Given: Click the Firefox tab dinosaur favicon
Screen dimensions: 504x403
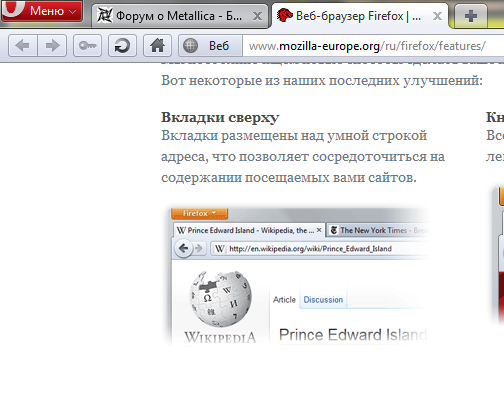Looking at the screenshot, I should click(x=284, y=15).
